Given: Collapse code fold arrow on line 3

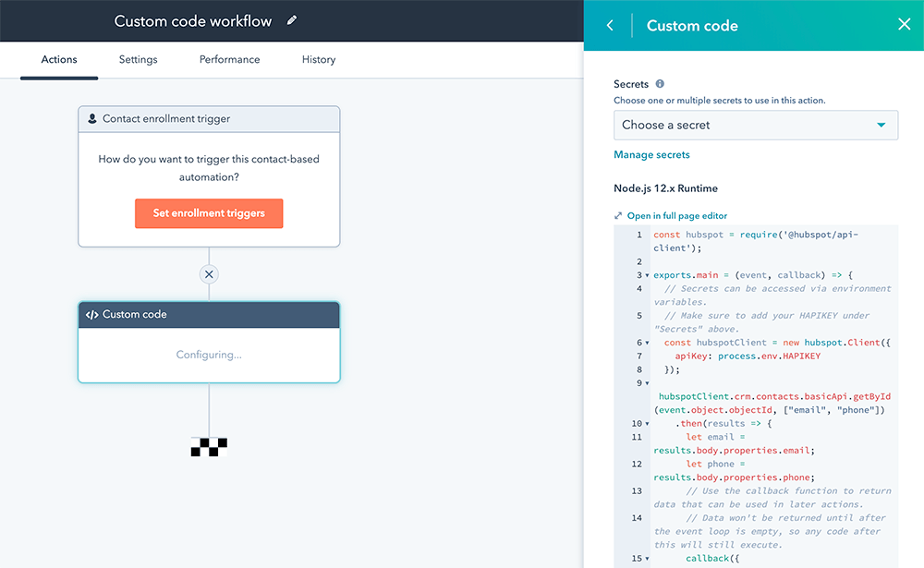Looking at the screenshot, I should click(x=647, y=276).
